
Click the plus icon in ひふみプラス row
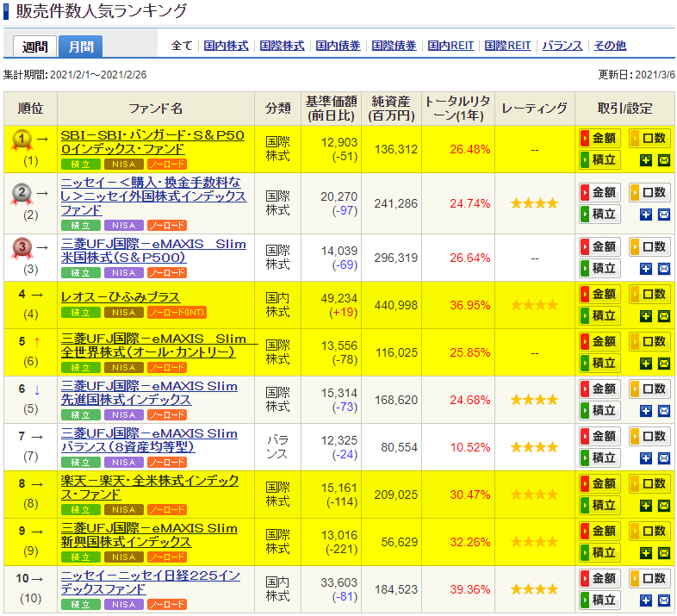tap(645, 317)
